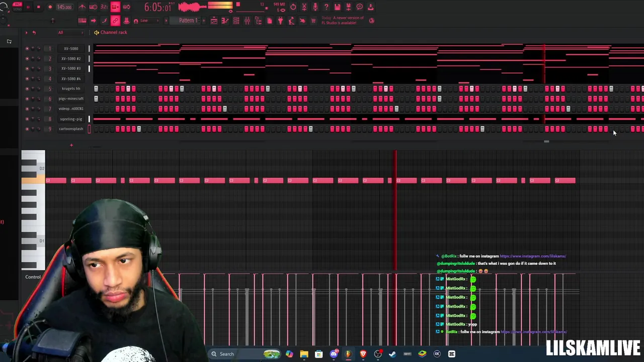Viewport: 644px width, 362px height.
Task: Stop playback with the stop button
Action: [x=38, y=7]
